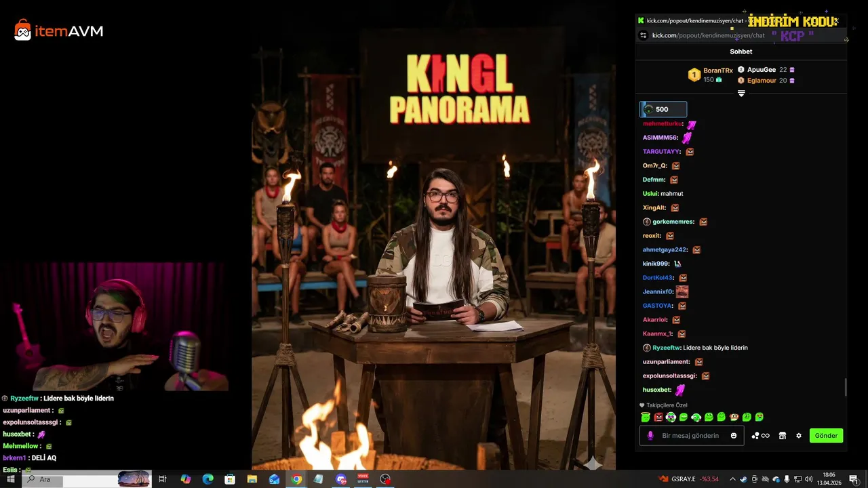
Task: Click username XingAlt in chat
Action: click(654, 208)
